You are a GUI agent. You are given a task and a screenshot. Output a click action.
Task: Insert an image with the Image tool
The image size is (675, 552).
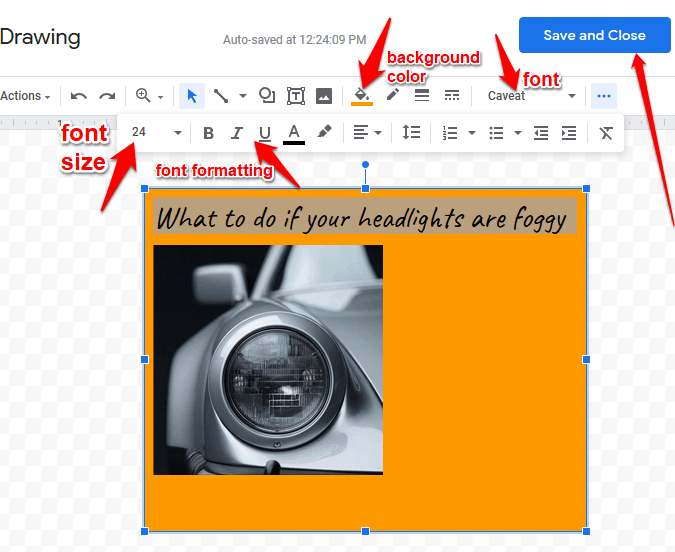[x=324, y=96]
